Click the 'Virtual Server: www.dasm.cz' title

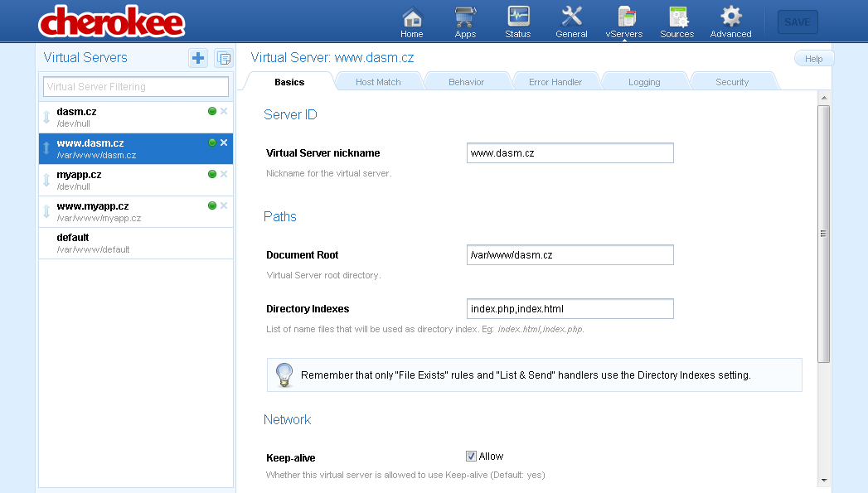click(x=332, y=57)
